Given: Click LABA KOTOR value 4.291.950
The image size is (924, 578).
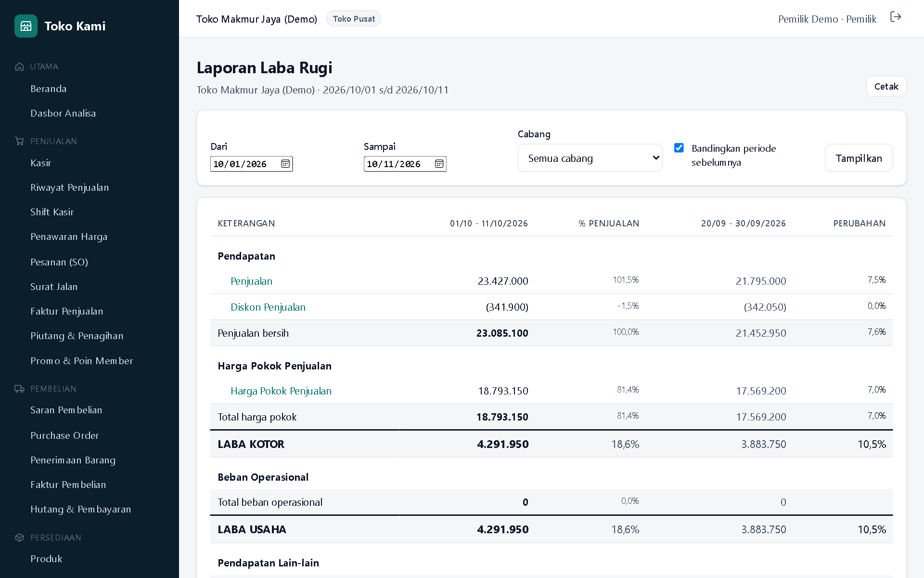Looking at the screenshot, I should (x=502, y=444).
